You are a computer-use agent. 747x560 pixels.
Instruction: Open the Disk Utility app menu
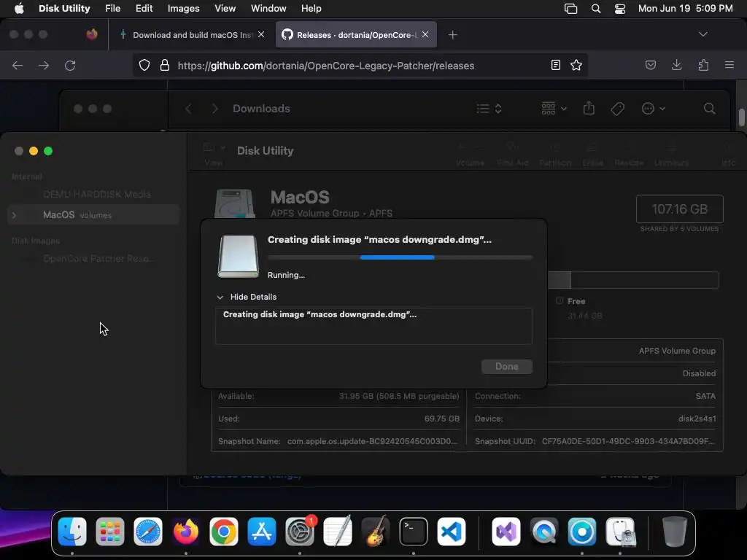[64, 9]
